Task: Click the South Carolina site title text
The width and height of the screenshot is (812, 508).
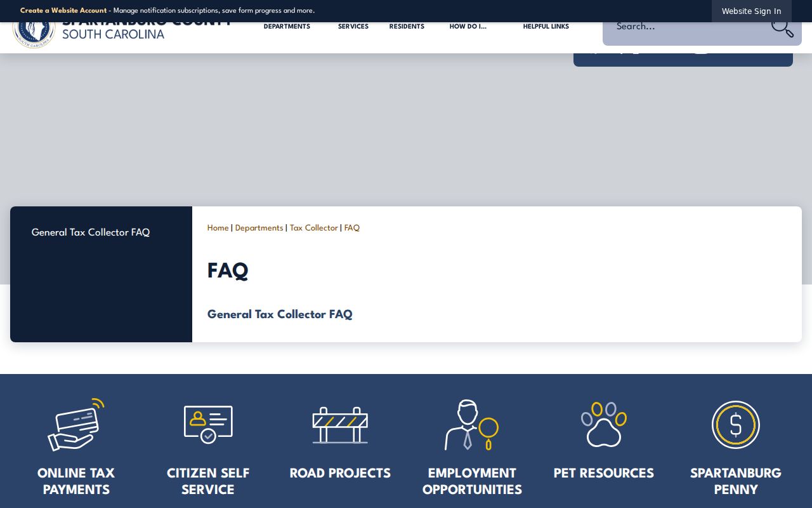Action: [113, 34]
